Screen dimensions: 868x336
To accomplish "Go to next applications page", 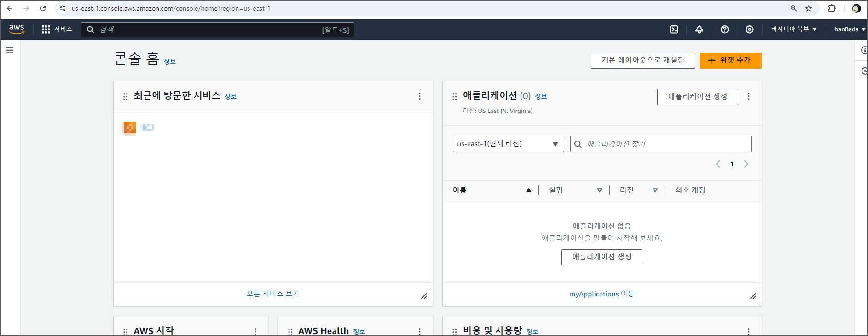I will (x=746, y=164).
